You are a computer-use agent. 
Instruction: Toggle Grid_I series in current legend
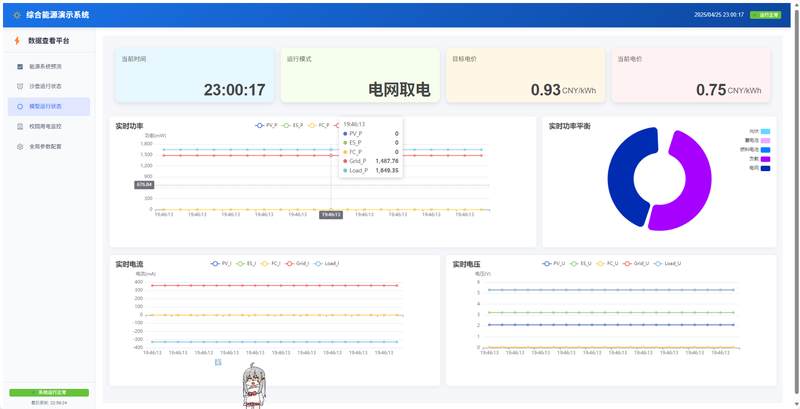[x=297, y=264]
